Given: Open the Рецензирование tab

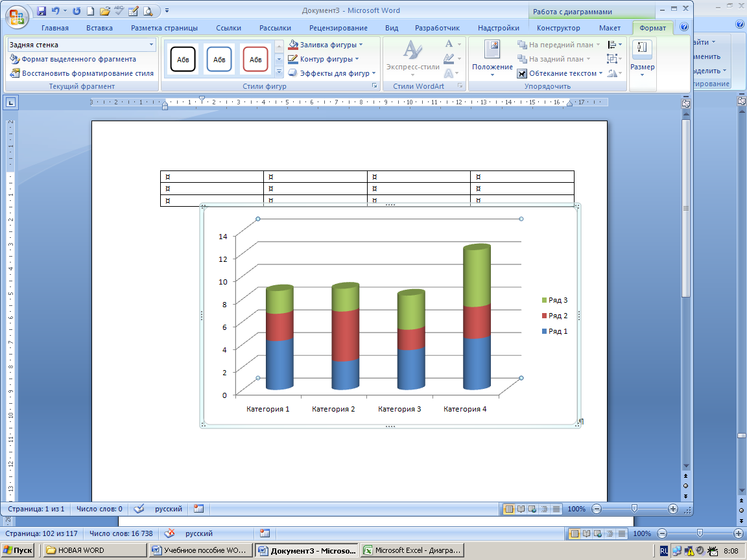Looking at the screenshot, I should [338, 28].
